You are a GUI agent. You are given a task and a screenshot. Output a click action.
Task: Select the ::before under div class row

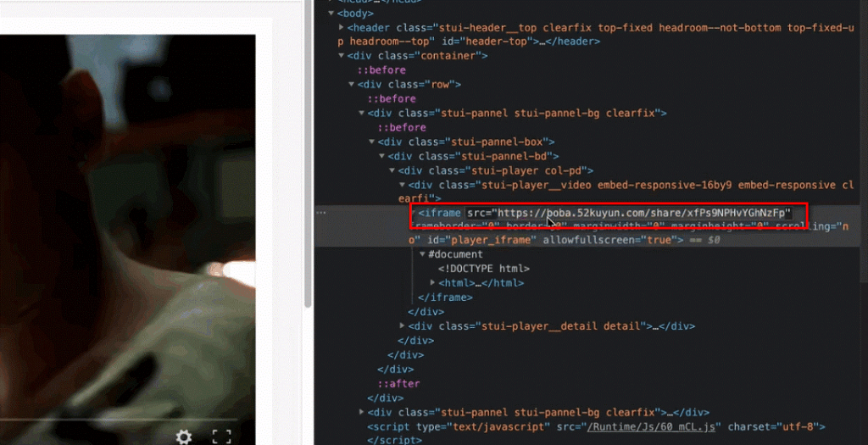392,98
